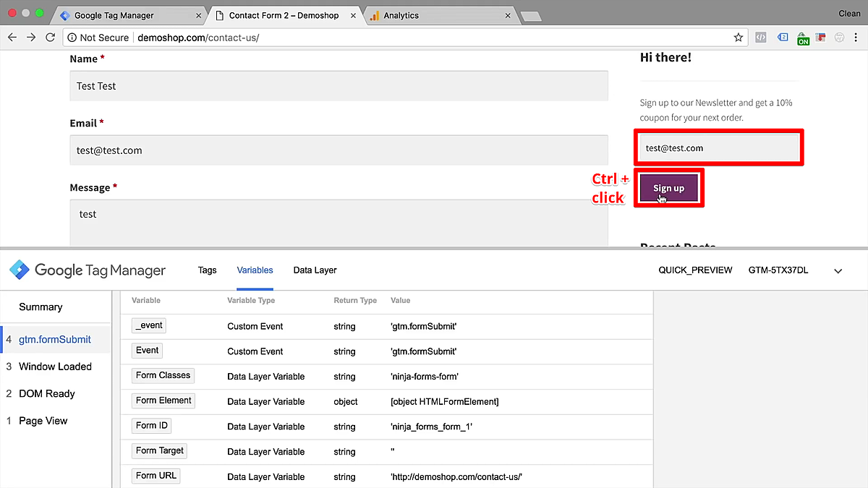Go back with the browser back arrow

coord(12,38)
